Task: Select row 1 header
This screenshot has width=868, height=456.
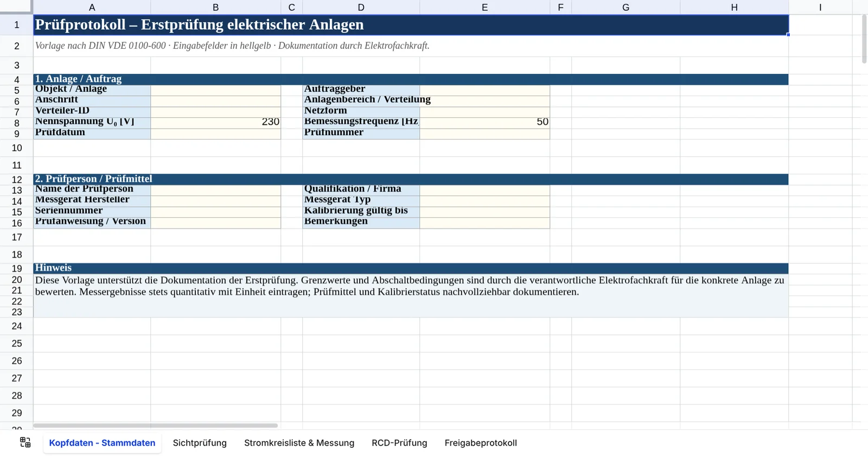Action: pyautogui.click(x=17, y=25)
